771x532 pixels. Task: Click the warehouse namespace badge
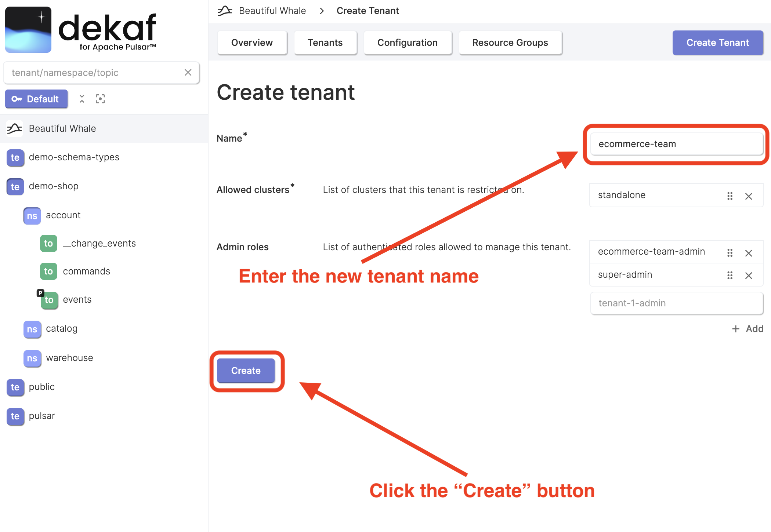click(32, 358)
